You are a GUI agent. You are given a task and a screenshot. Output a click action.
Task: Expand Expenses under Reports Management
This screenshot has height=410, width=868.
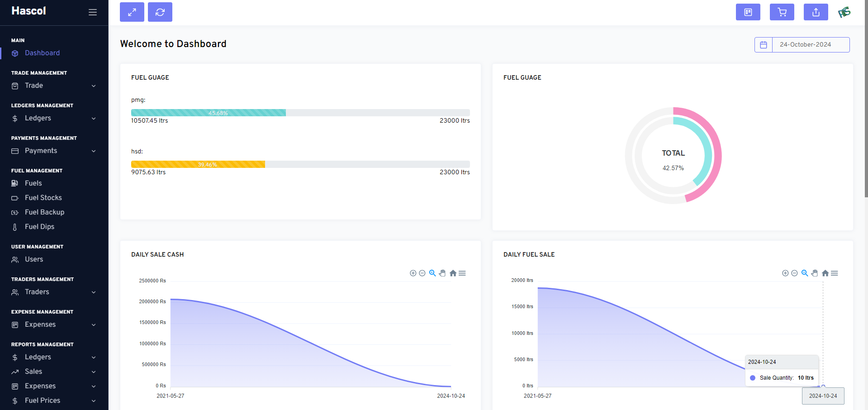pyautogui.click(x=54, y=386)
